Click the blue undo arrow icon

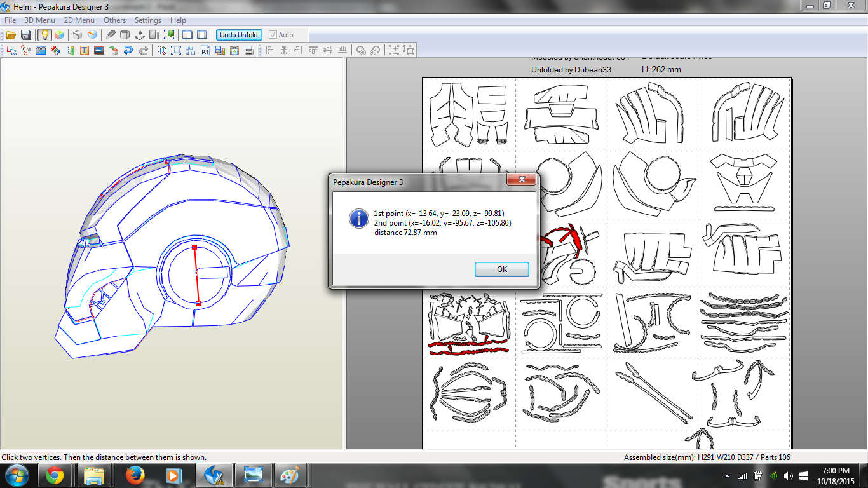coord(128,50)
